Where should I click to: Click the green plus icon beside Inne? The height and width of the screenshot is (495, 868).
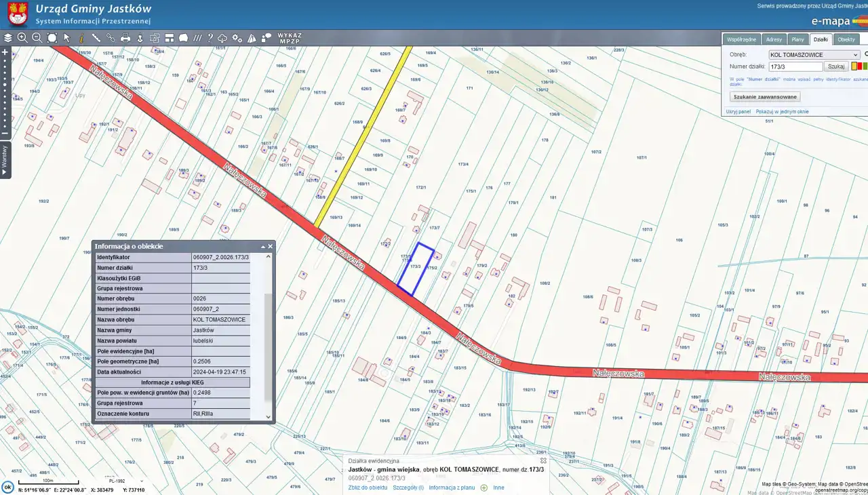click(484, 488)
